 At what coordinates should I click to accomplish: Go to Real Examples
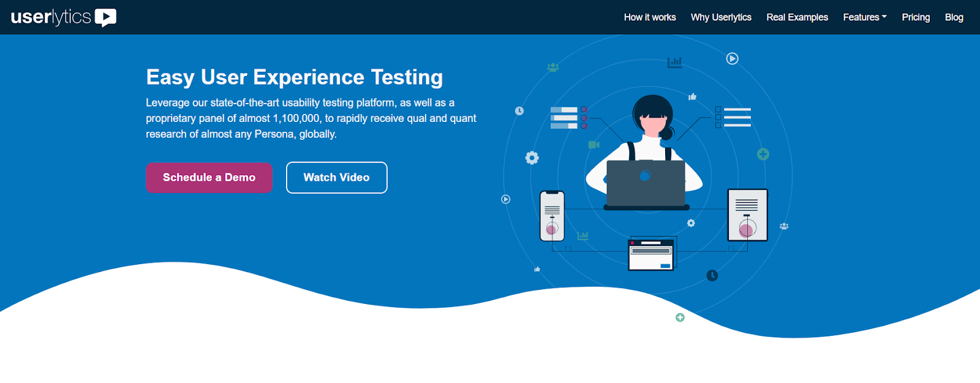(x=797, y=17)
